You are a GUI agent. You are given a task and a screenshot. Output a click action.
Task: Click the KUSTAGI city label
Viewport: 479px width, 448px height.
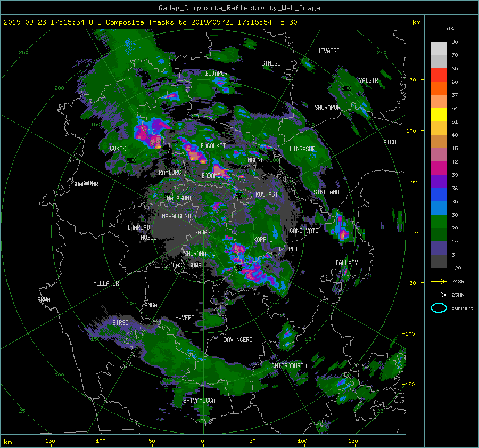pos(267,194)
